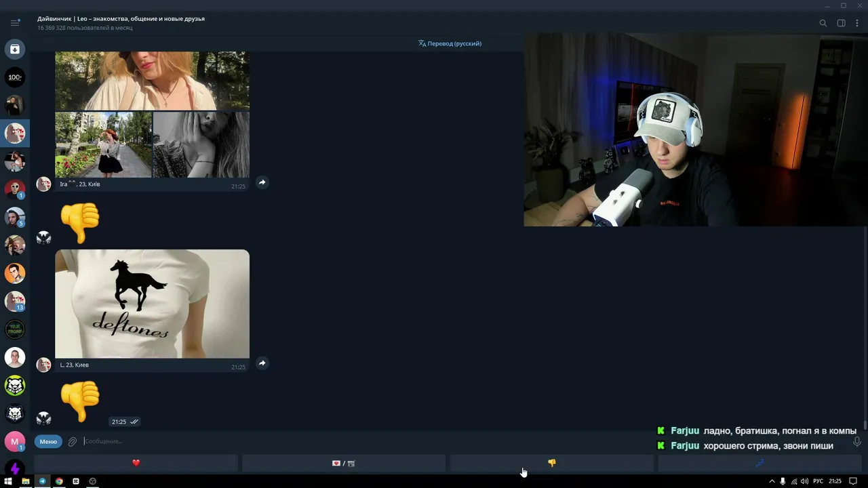The image size is (868, 488).
Task: Click the L, 23, Киев caption text
Action: point(75,365)
